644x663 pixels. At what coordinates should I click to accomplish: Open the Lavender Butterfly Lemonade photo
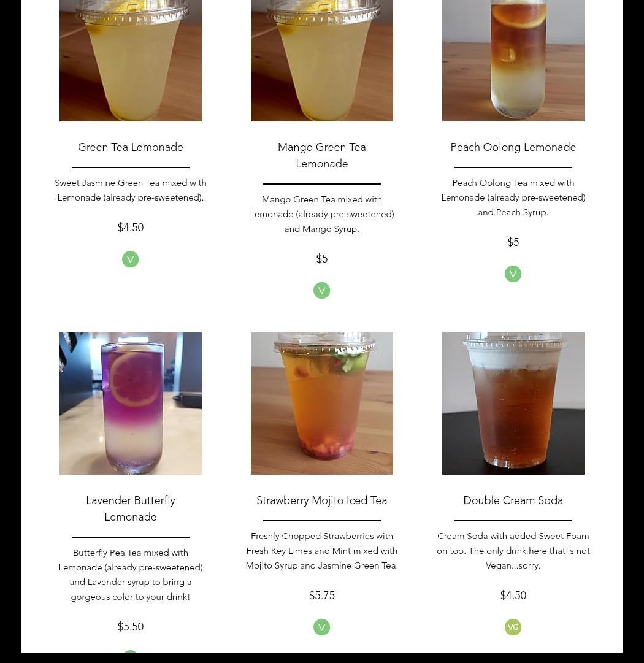130,404
